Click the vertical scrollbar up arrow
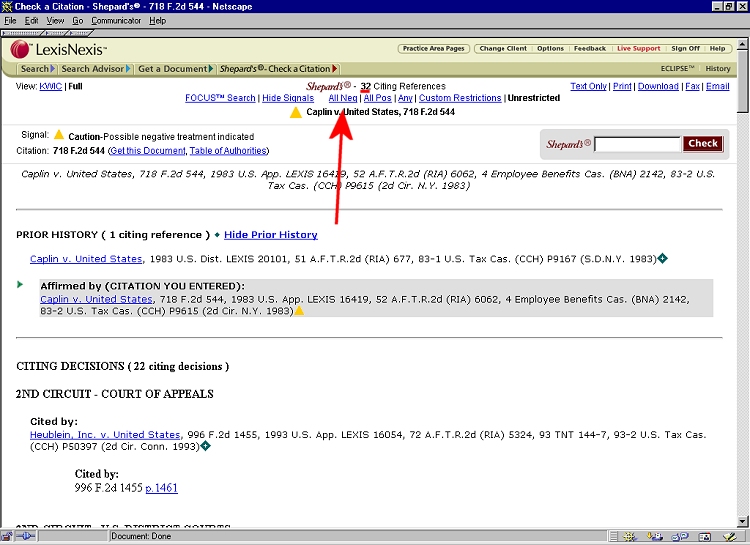This screenshot has width=750, height=545. tap(743, 44)
